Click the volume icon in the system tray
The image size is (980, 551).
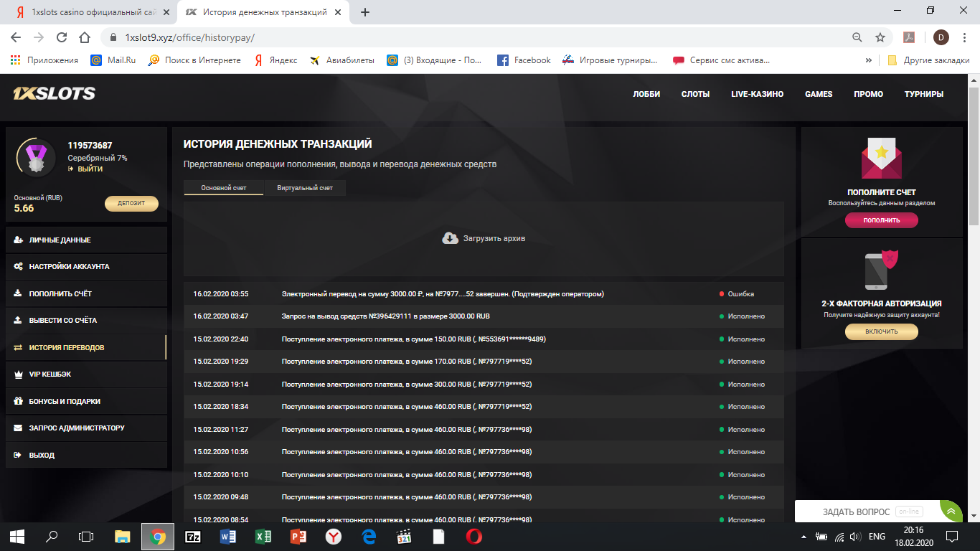point(854,536)
